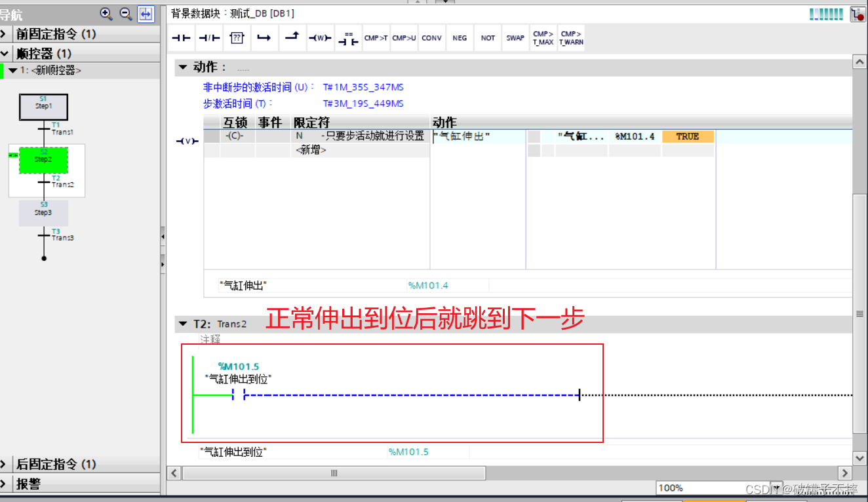
Task: Click the horizontal scrollbar thumb
Action: (334, 473)
